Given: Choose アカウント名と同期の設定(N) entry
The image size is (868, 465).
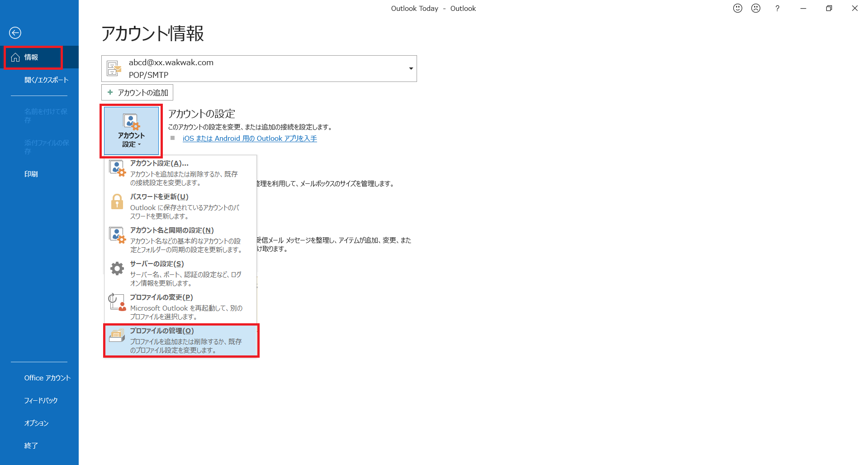Looking at the screenshot, I should [180, 240].
